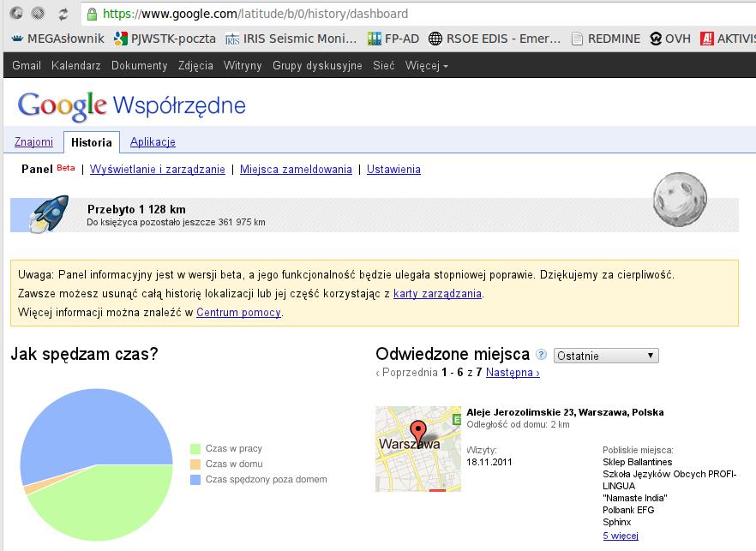
Task: Click Sklep Ballantines nearby place
Action: (638, 462)
